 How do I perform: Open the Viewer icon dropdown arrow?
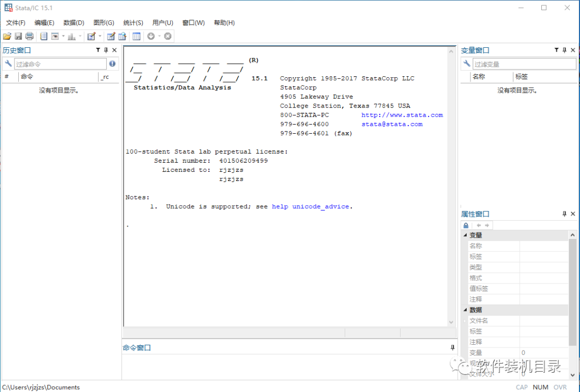pos(63,36)
